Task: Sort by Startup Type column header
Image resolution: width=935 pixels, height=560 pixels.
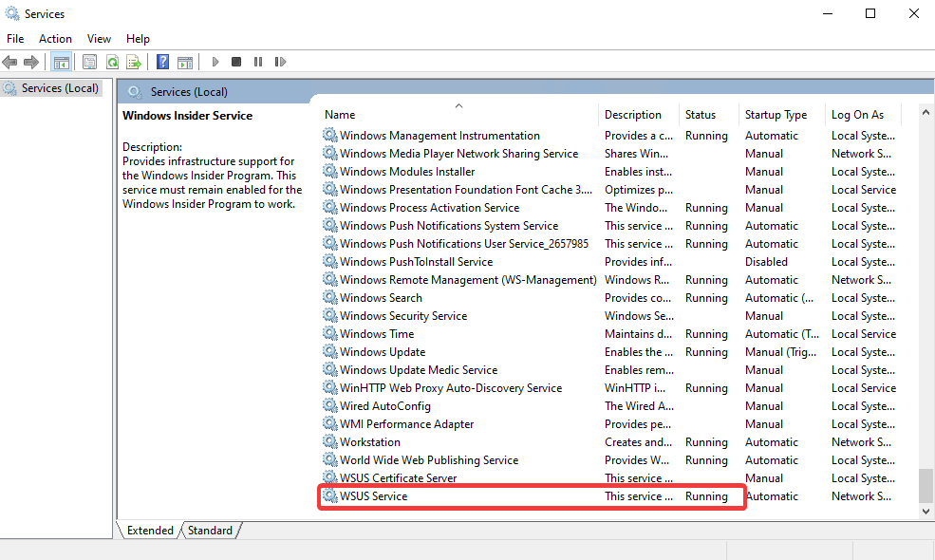Action: point(776,115)
